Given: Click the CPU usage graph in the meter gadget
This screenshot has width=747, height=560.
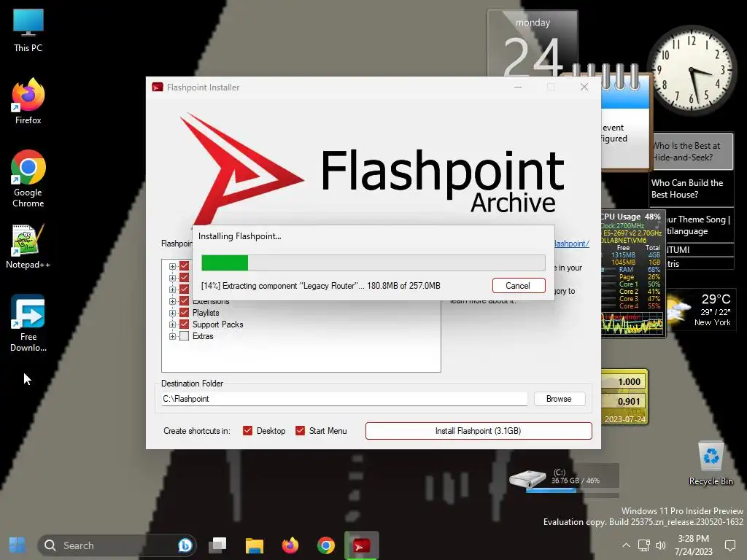Looking at the screenshot, I should click(x=632, y=323).
